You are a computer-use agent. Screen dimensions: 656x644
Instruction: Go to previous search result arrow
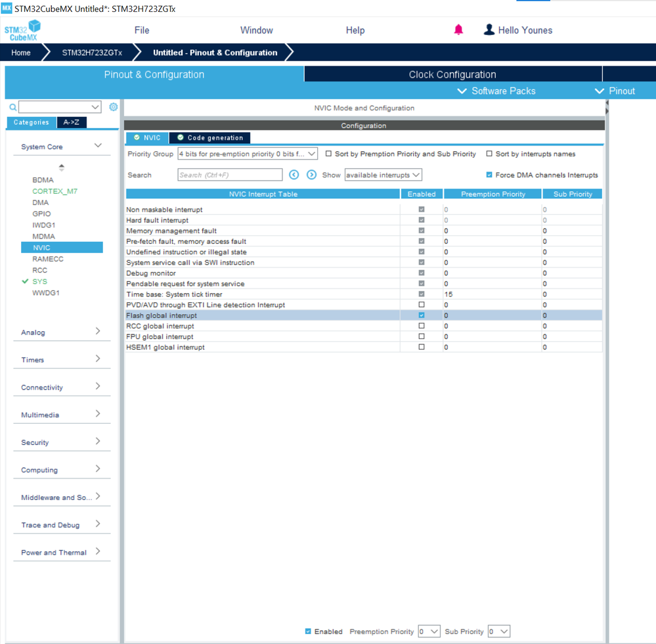point(294,175)
